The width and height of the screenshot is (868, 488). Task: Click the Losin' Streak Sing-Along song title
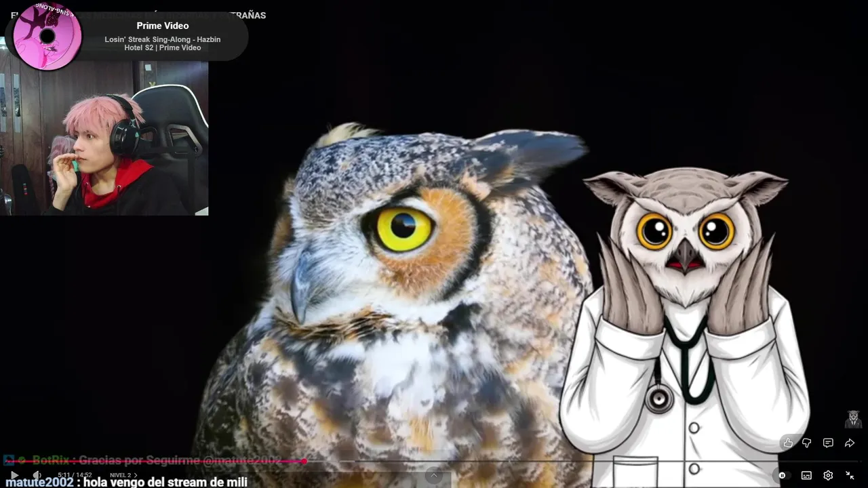(162, 43)
